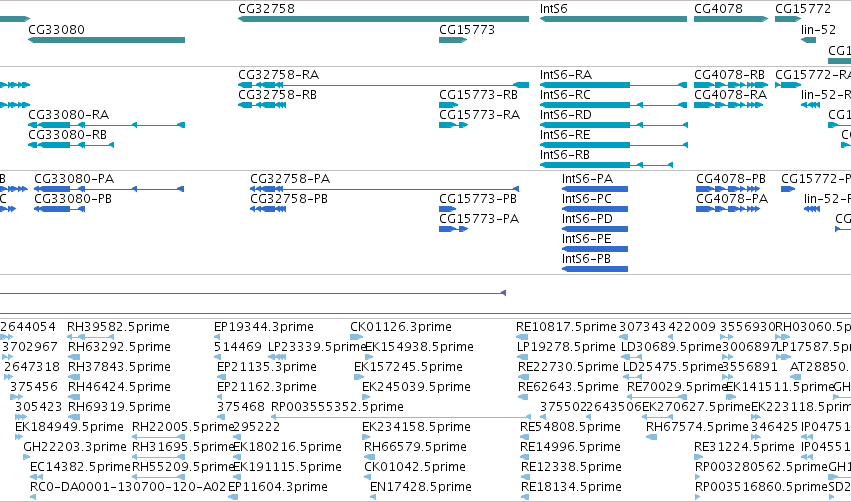Select EST EK157245.5prime
The image size is (851, 502).
click(x=409, y=367)
